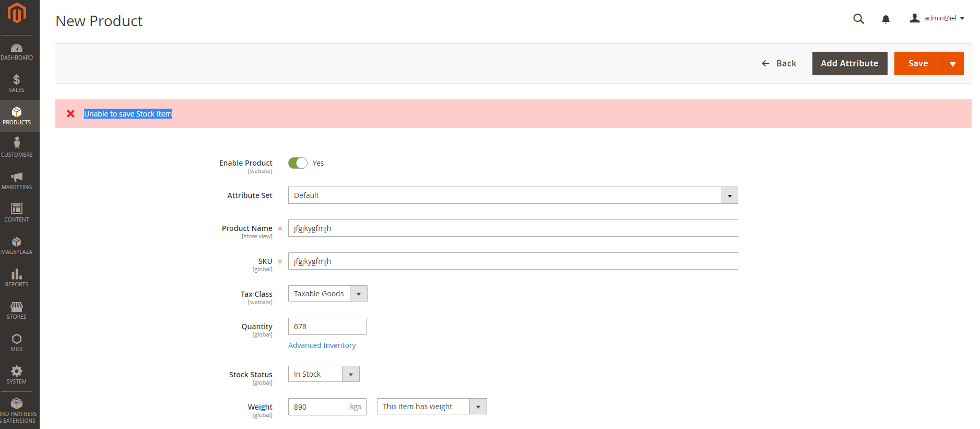Open the Reports menu item
The image size is (980, 429).
(17, 277)
